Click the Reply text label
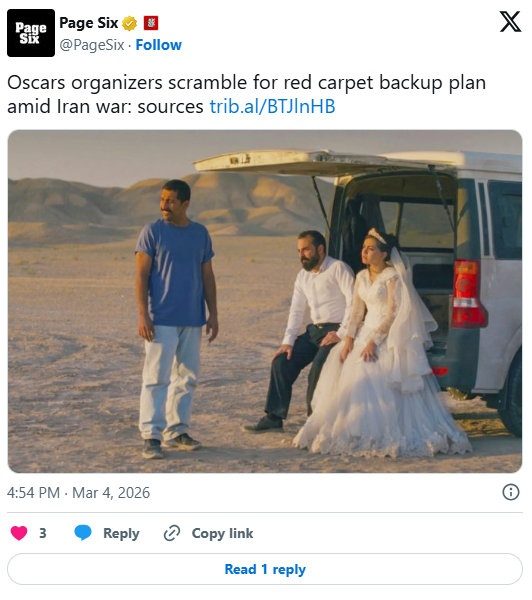 [121, 533]
